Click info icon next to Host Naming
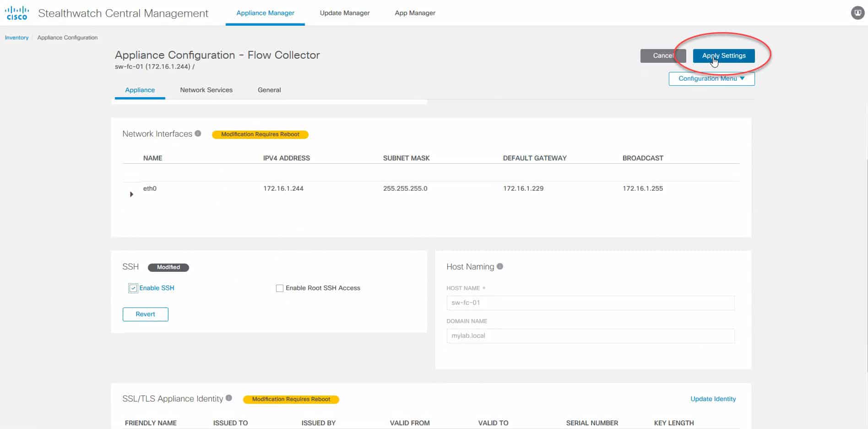The image size is (868, 429). 500,266
